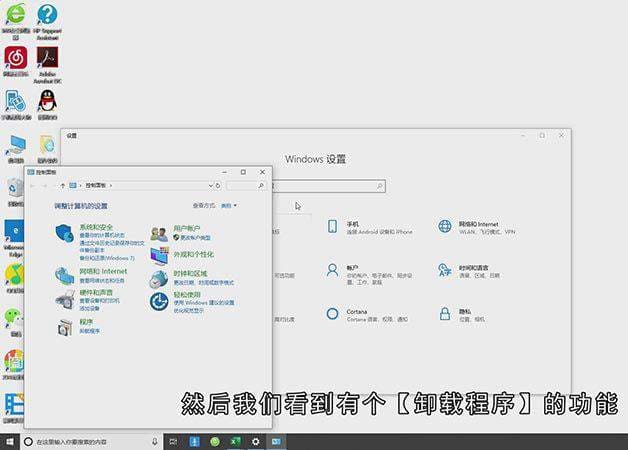
Task: Open 时钟和区域 category heading
Action: point(190,273)
